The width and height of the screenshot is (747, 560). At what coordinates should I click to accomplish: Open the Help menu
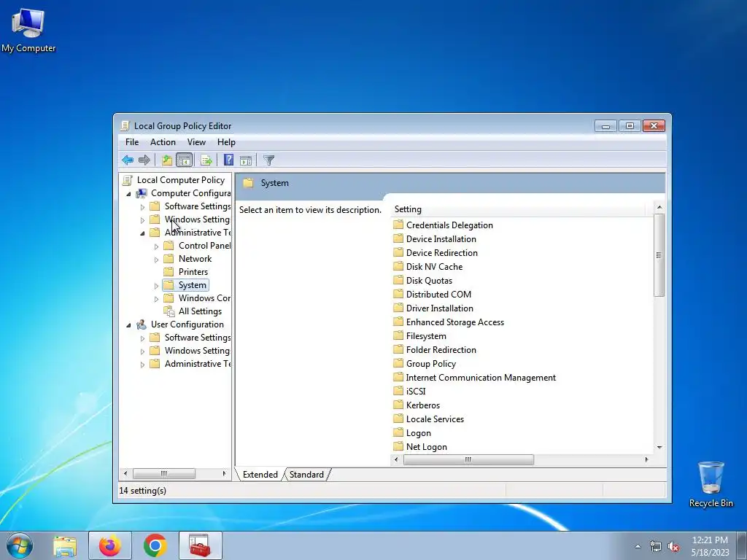click(226, 142)
